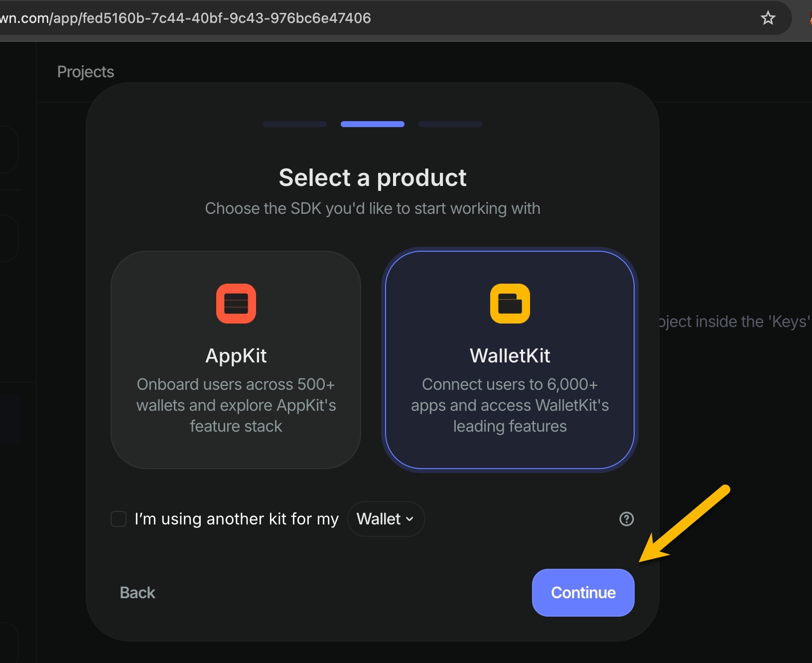Click the third progress step bar

pyautogui.click(x=450, y=124)
